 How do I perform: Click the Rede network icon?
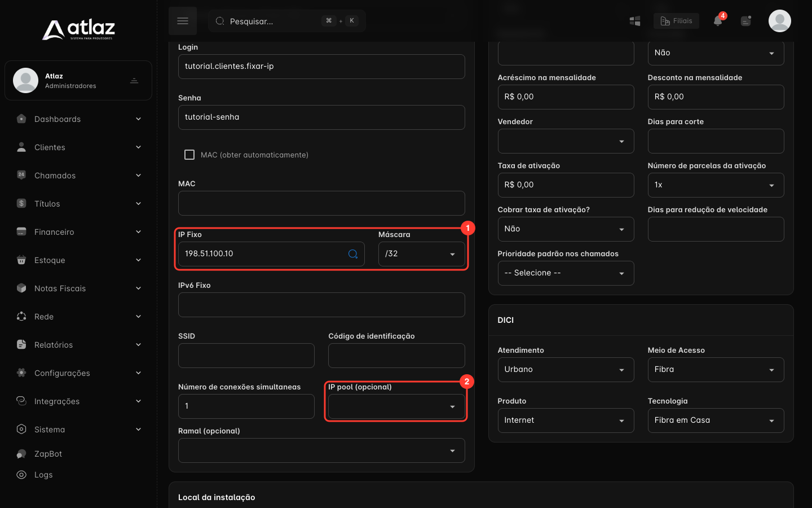point(21,316)
